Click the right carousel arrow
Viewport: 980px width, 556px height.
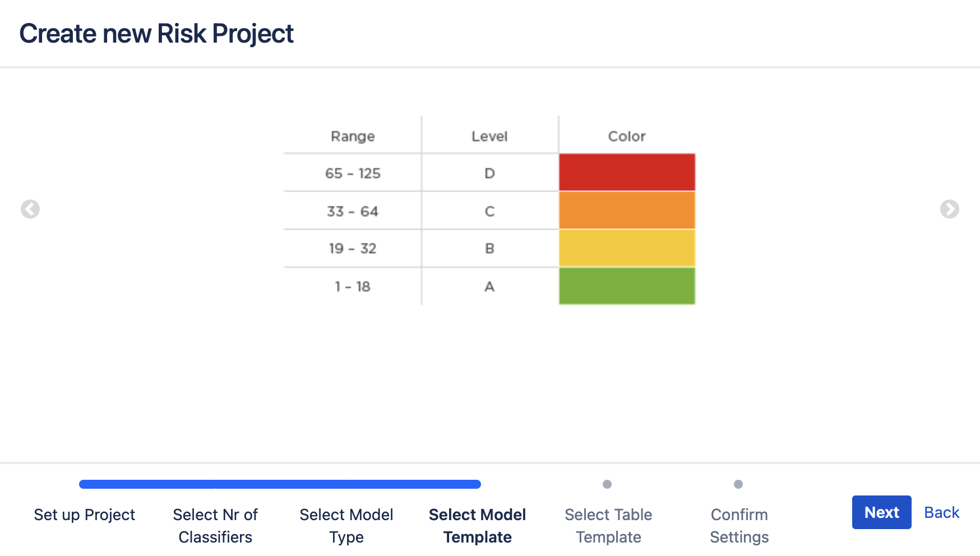tap(950, 209)
